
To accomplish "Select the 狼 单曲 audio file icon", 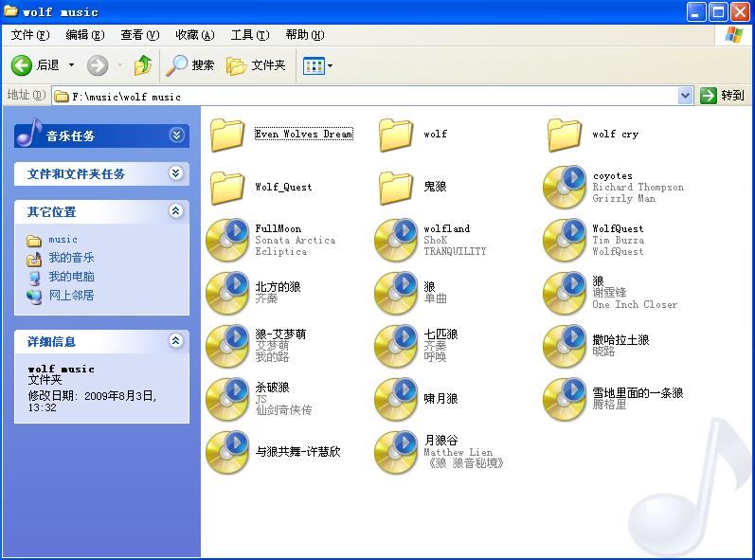I will 396,293.
